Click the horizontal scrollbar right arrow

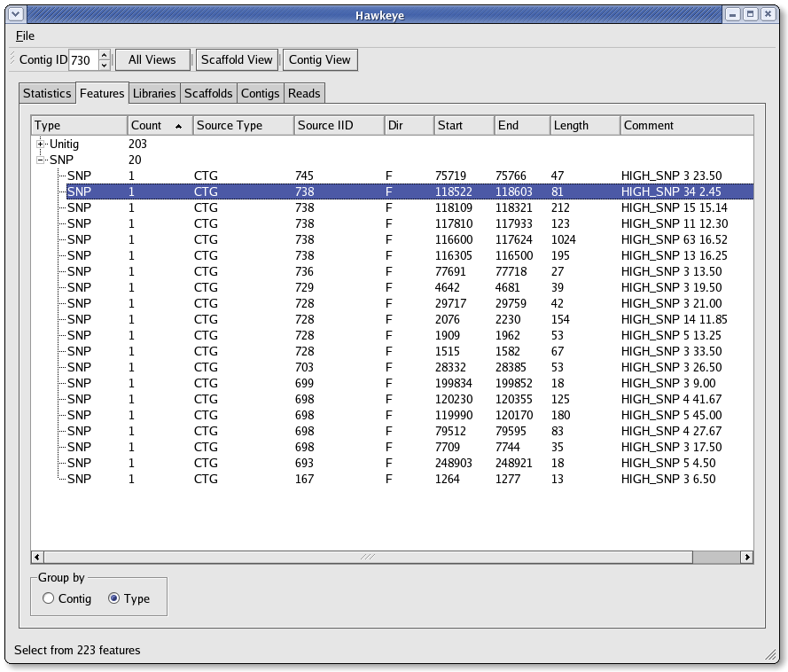pyautogui.click(x=747, y=557)
